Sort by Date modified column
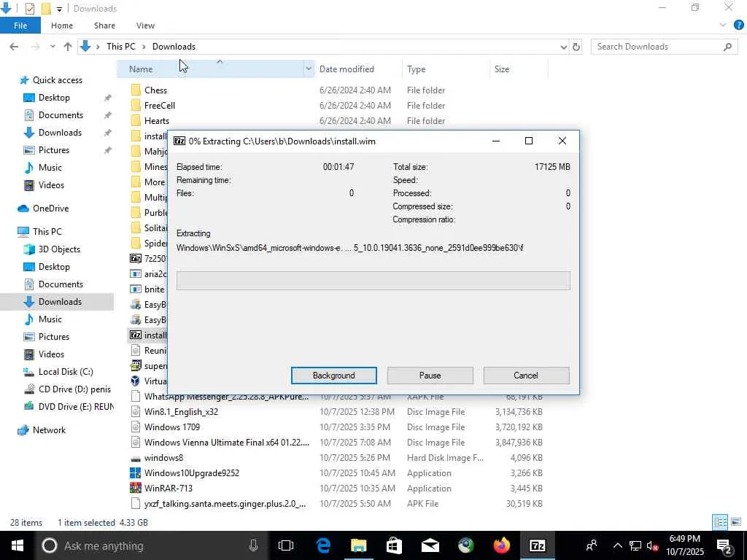The height and width of the screenshot is (560, 747). click(x=347, y=69)
